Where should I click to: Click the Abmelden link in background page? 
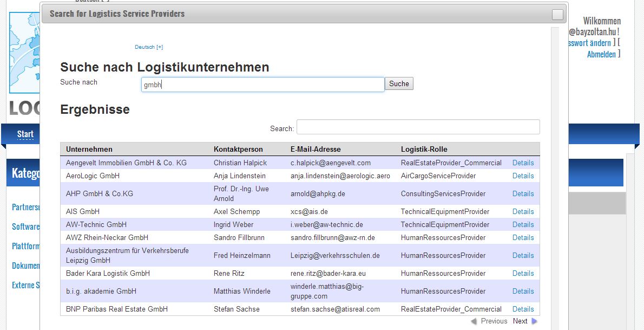pos(601,54)
